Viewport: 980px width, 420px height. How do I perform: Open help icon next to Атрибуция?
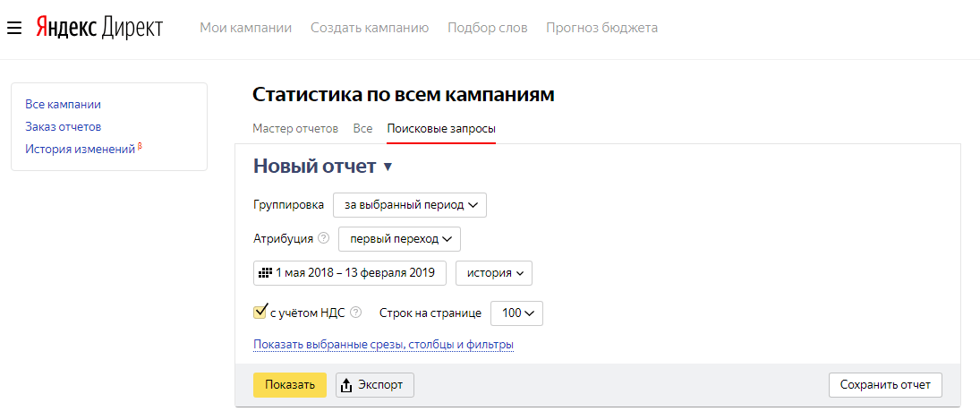coord(323,239)
